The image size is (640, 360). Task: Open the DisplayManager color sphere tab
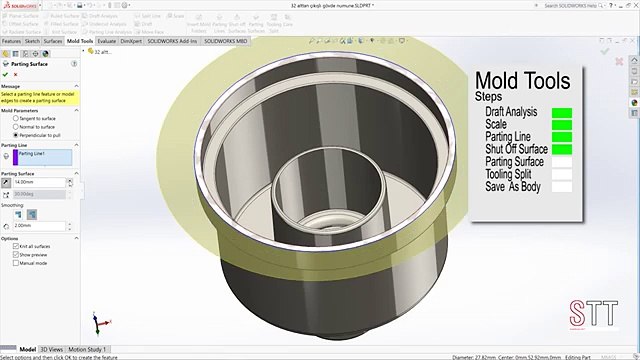(45, 54)
